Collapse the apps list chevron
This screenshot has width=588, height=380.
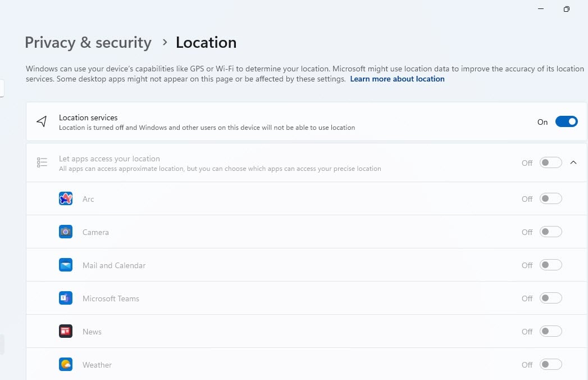click(573, 162)
